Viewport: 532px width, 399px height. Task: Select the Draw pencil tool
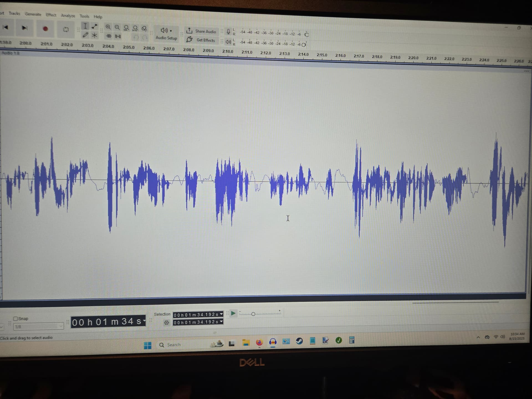pyautogui.click(x=85, y=35)
